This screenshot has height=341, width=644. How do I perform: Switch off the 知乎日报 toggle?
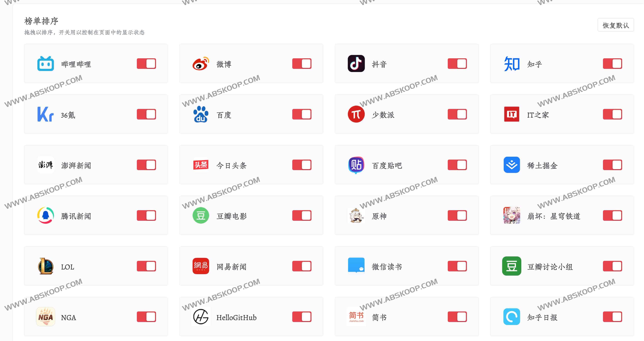click(612, 317)
